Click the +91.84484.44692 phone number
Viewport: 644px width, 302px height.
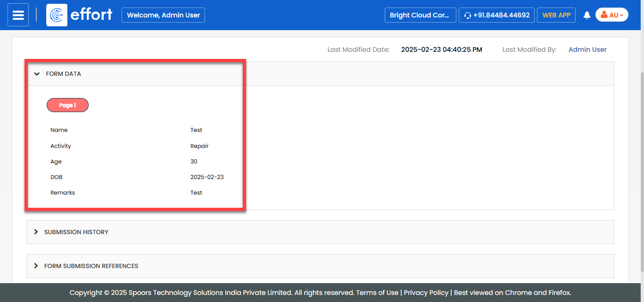coord(502,15)
